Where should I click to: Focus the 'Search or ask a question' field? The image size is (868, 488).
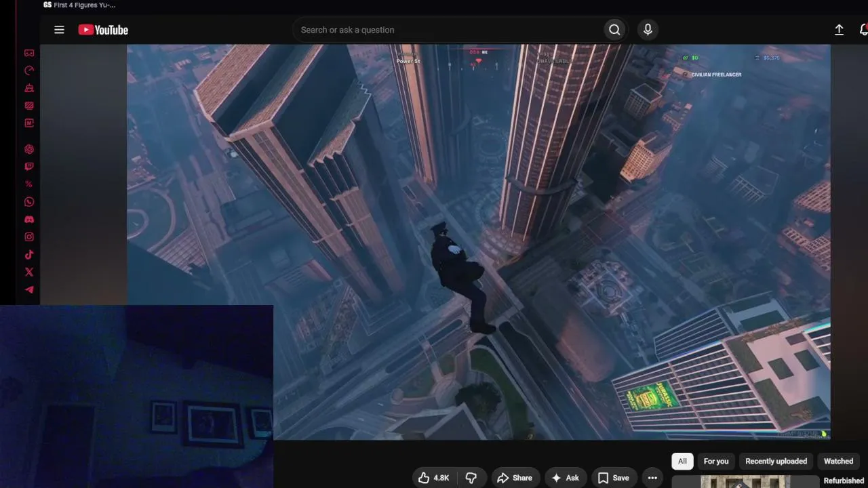[x=448, y=30]
